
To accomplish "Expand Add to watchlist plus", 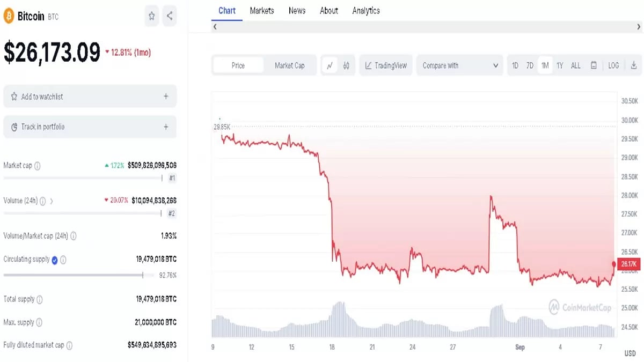I will coord(166,97).
